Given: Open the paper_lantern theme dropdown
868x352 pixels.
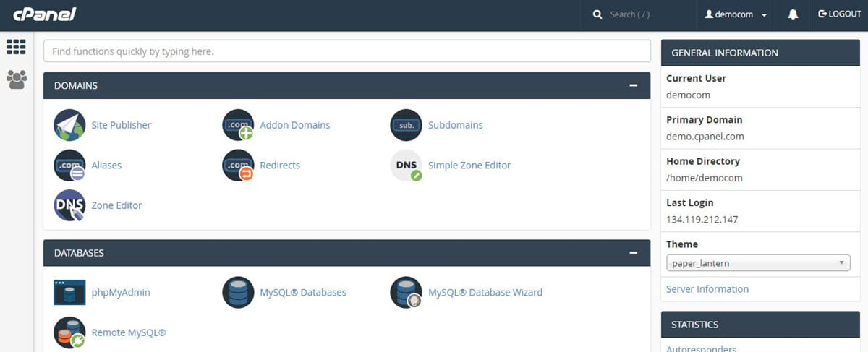Looking at the screenshot, I should 758,263.
